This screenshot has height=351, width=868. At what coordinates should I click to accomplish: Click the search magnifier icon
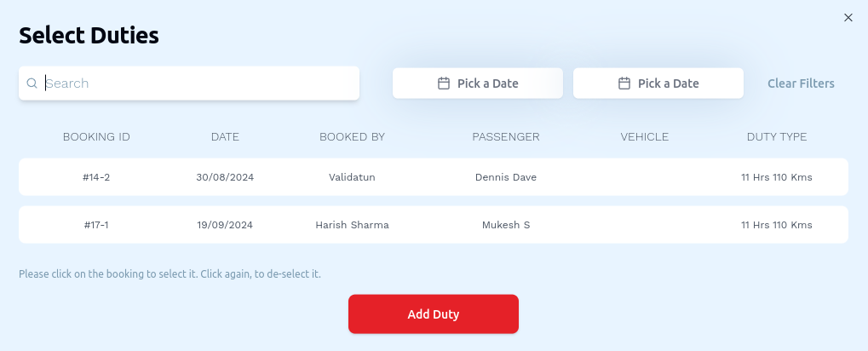[x=32, y=83]
